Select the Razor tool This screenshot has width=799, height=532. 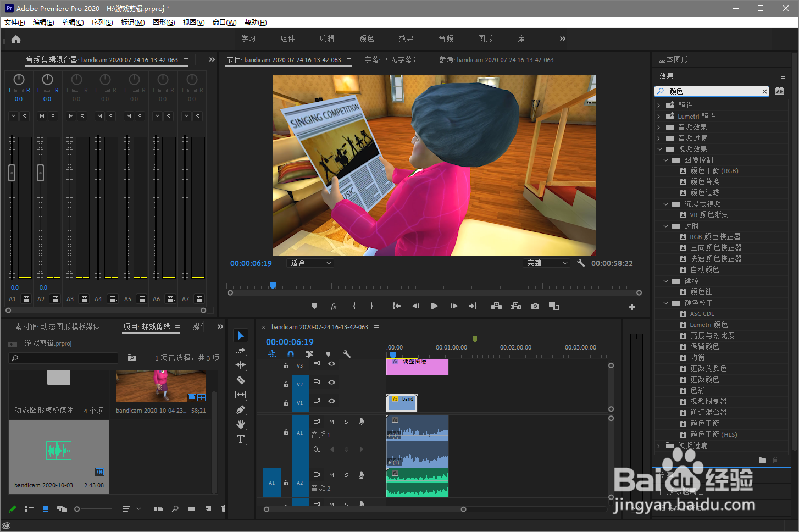pos(241,380)
